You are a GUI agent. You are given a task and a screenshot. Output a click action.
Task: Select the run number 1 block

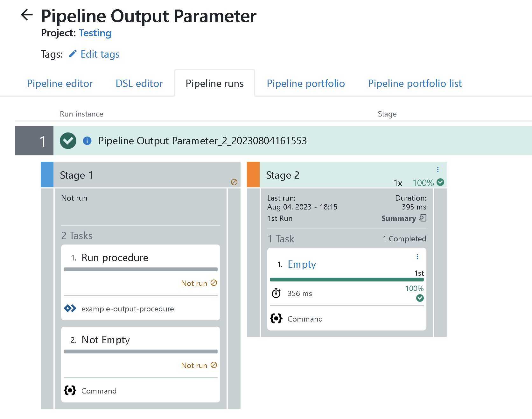coord(34,141)
